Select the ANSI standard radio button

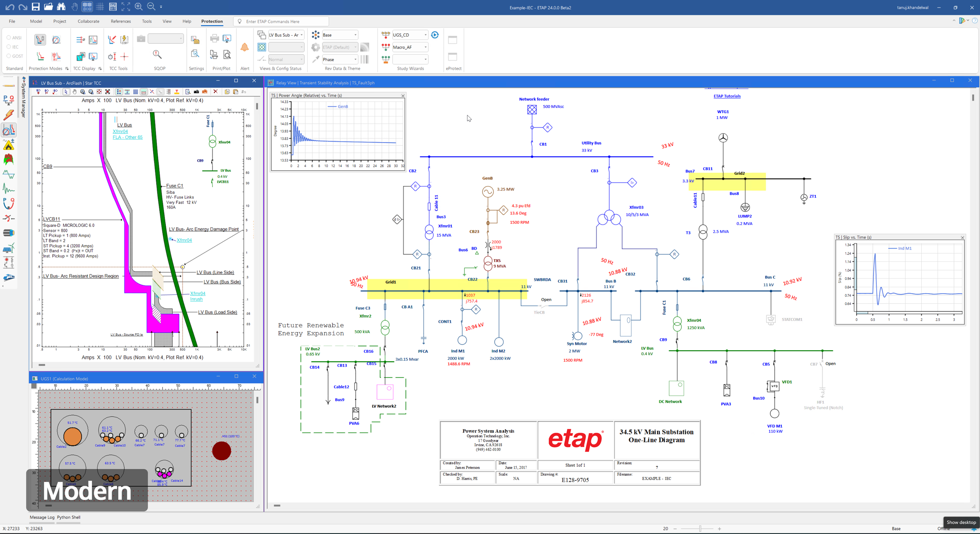coord(9,37)
